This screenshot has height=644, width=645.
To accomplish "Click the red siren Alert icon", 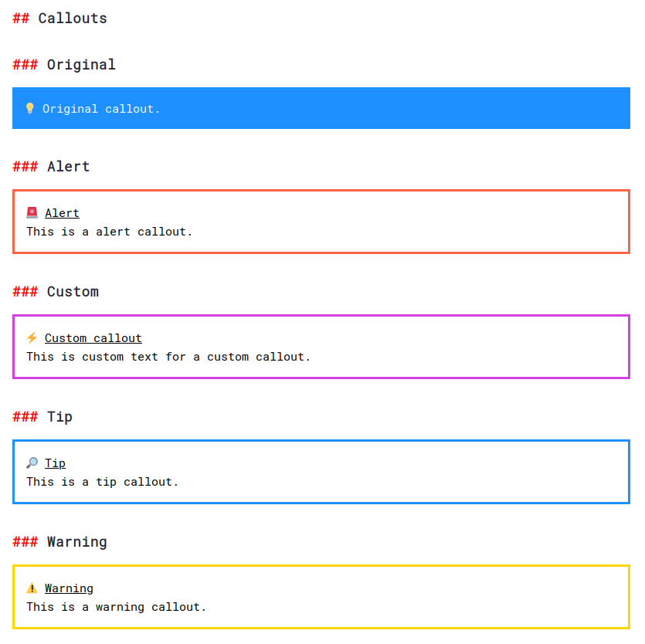I will coord(32,212).
